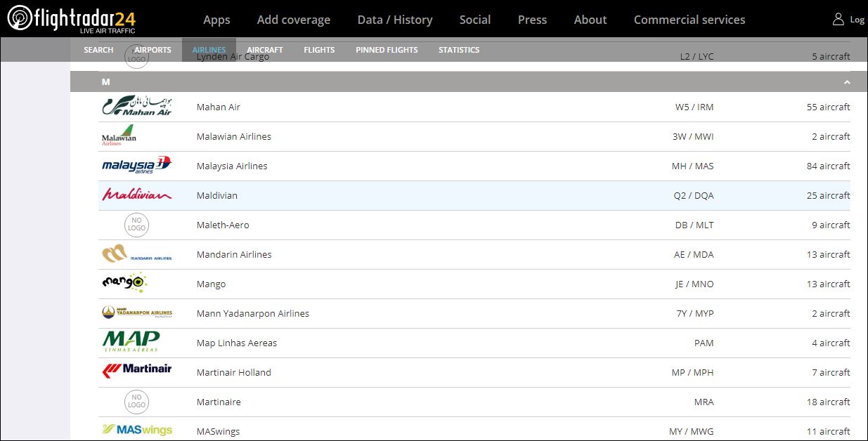Click the 4 aircraft count

(x=831, y=343)
